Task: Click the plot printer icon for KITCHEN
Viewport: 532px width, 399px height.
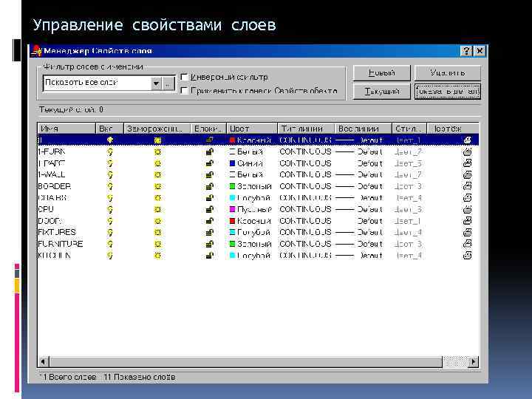Action: 467,255
